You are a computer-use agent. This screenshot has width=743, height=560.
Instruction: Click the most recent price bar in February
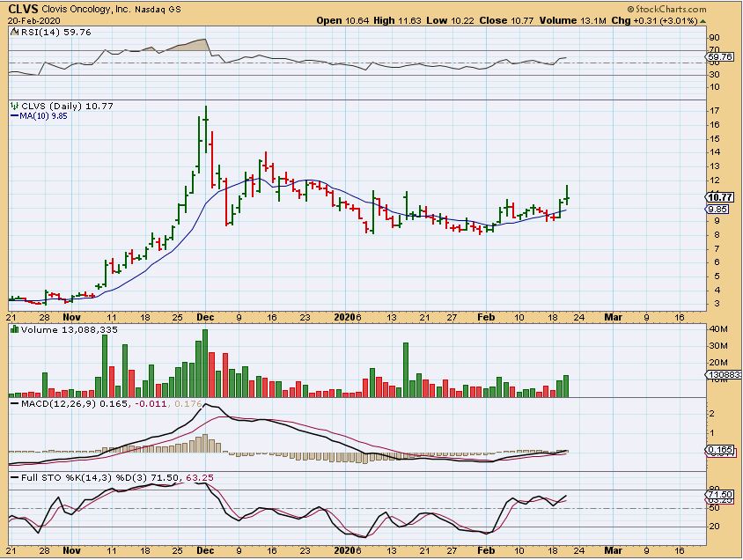pos(567,195)
